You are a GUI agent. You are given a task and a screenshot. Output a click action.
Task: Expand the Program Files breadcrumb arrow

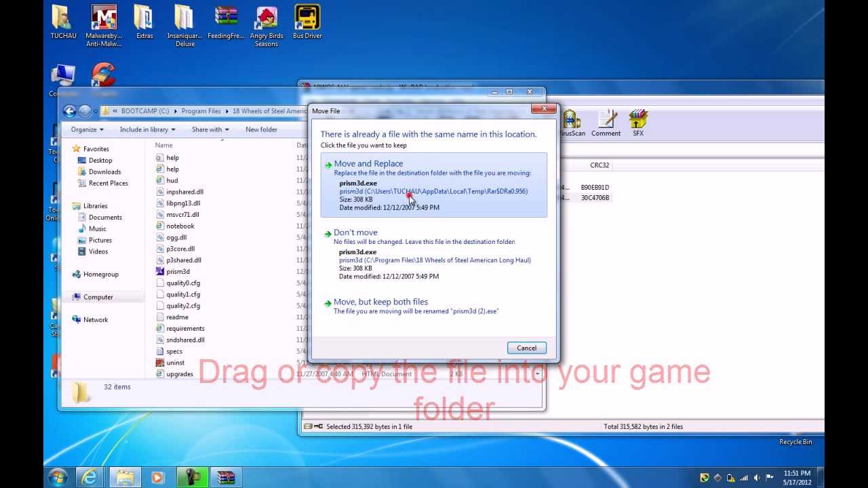226,111
